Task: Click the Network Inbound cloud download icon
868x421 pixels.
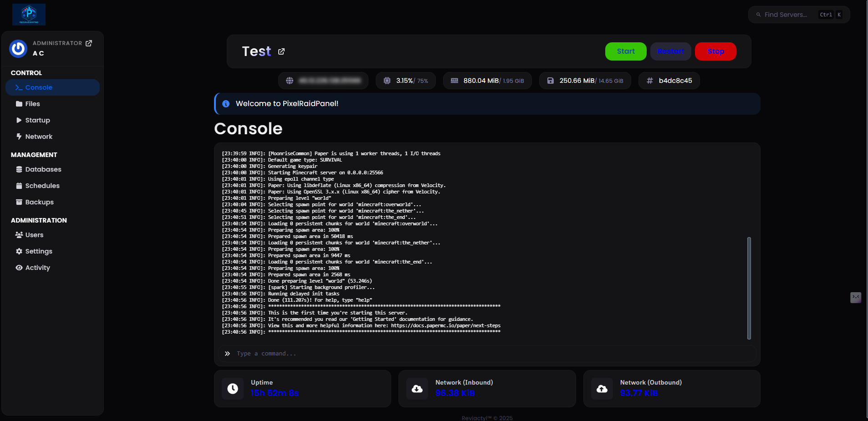Action: (x=417, y=389)
